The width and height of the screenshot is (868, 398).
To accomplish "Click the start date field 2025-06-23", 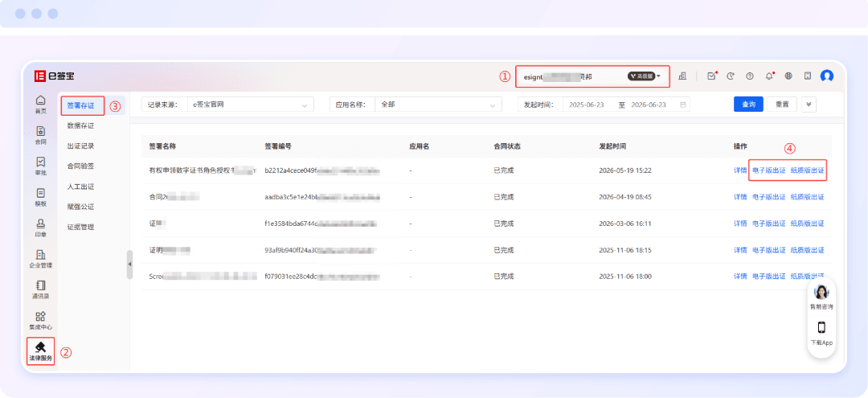I will click(586, 105).
